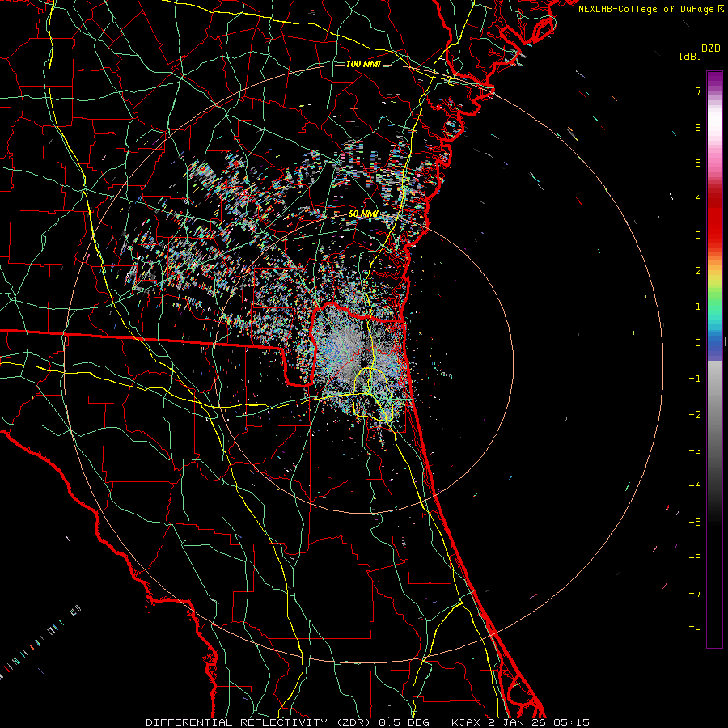Select the 4 value on color scale
Image resolution: width=728 pixels, height=728 pixels.
click(x=698, y=199)
